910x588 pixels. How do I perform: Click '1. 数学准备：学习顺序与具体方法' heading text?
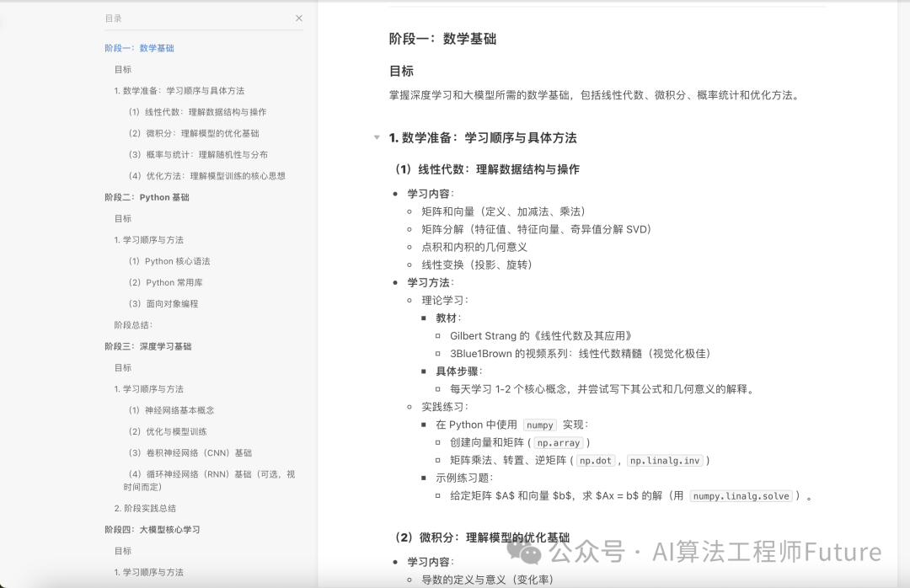483,138
